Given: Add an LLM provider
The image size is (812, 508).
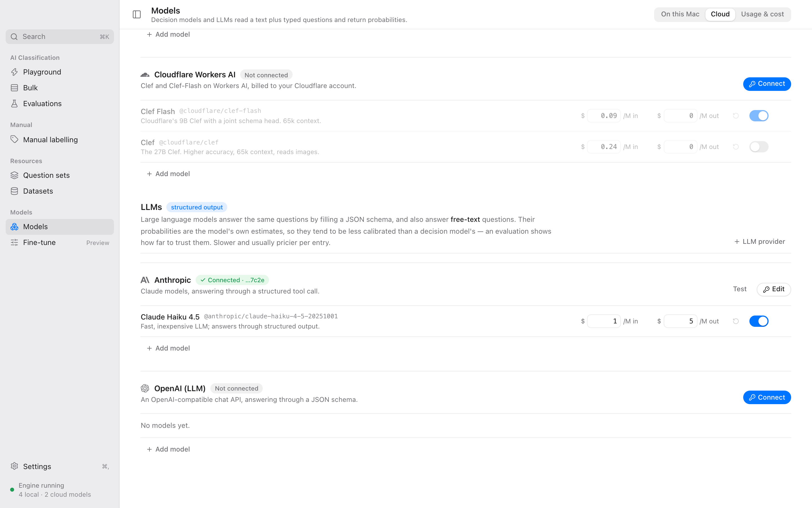Looking at the screenshot, I should coord(759,242).
